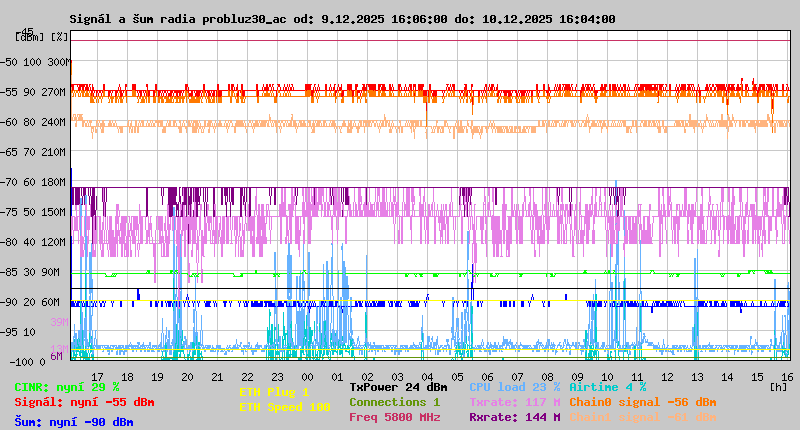Click the Chain0 signal legend entry
The height and width of the screenshot is (430, 800).
pyautogui.click(x=642, y=402)
